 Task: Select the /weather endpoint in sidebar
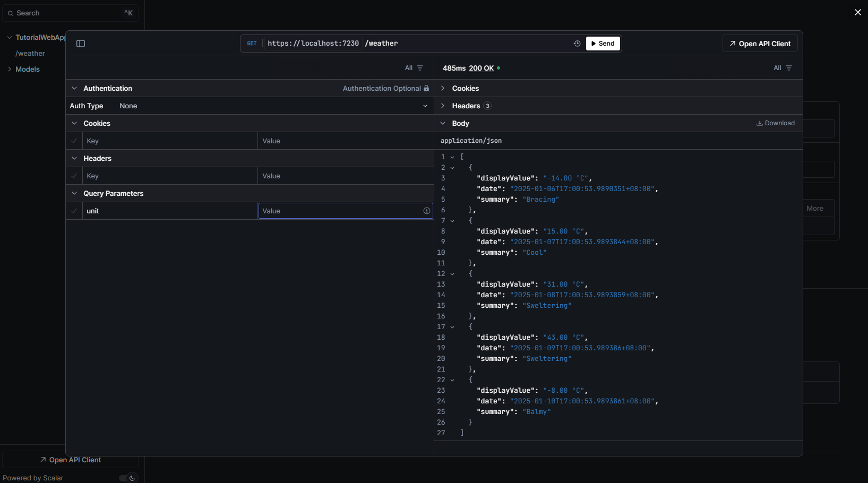click(x=30, y=54)
